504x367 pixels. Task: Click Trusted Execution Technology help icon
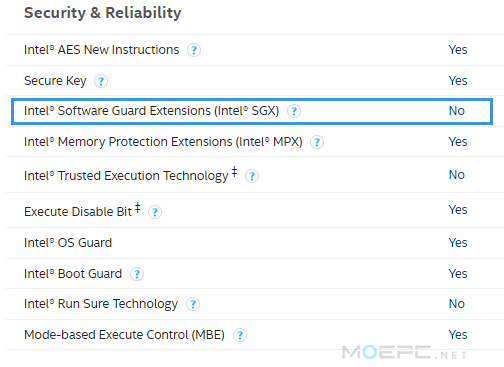[x=252, y=176]
